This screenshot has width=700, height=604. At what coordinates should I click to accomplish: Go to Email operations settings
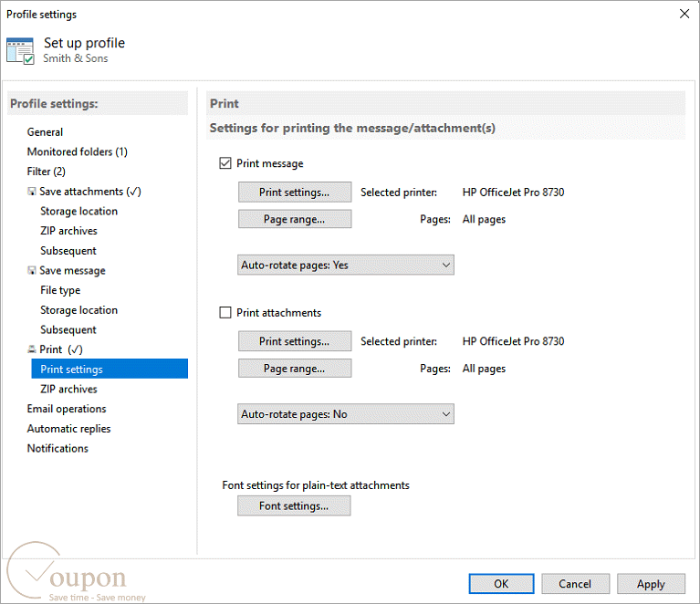pyautogui.click(x=67, y=409)
